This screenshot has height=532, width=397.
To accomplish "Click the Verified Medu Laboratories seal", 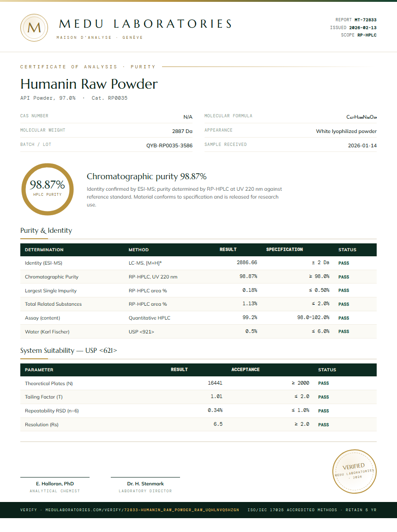I will 354,471.
